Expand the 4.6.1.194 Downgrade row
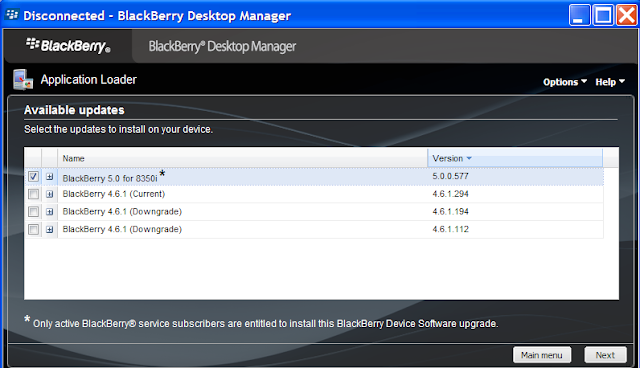Screen dimensions: 640x368 (50, 212)
